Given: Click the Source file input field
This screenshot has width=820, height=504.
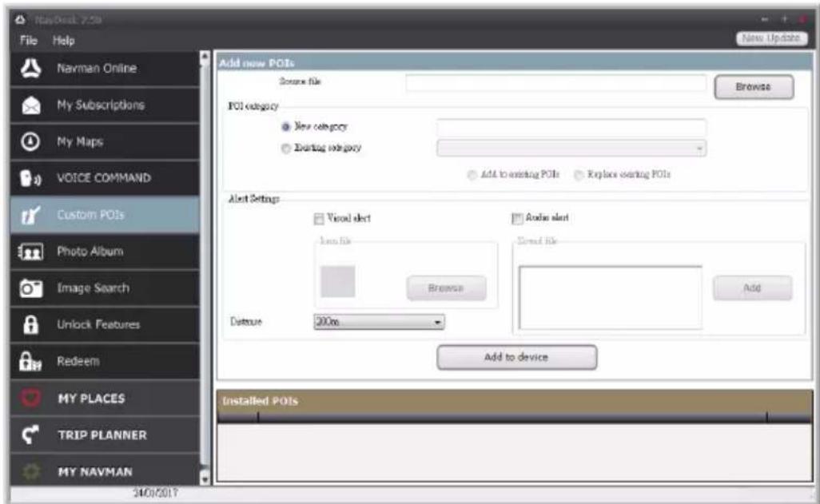Looking at the screenshot, I should [x=556, y=82].
